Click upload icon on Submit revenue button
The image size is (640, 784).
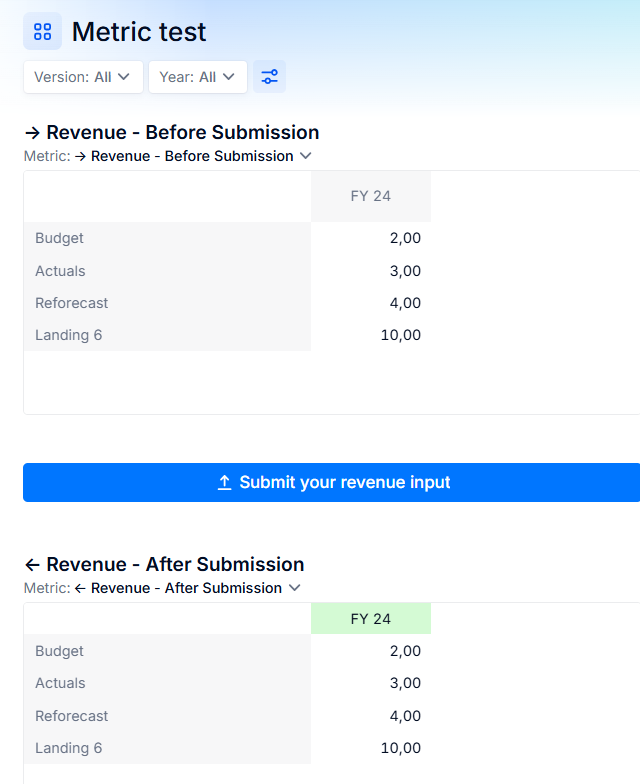(224, 482)
